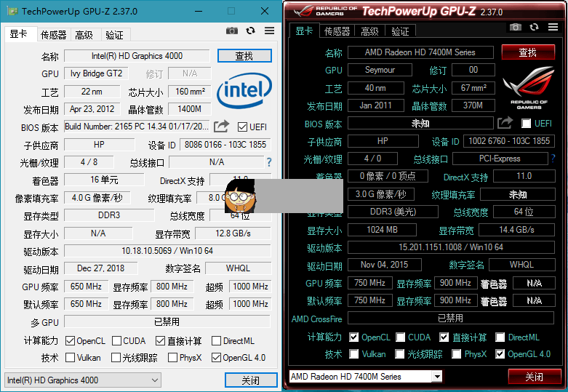Viewport: 568px width, 392px height.
Task: Toggle UEFI checkbox in AMD window
Action: click(x=526, y=123)
